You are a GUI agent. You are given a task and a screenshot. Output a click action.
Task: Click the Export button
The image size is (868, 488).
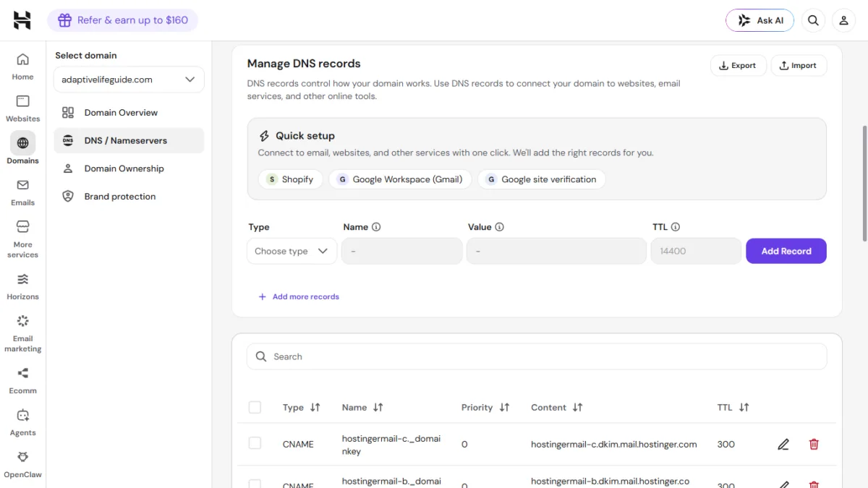[x=738, y=65]
